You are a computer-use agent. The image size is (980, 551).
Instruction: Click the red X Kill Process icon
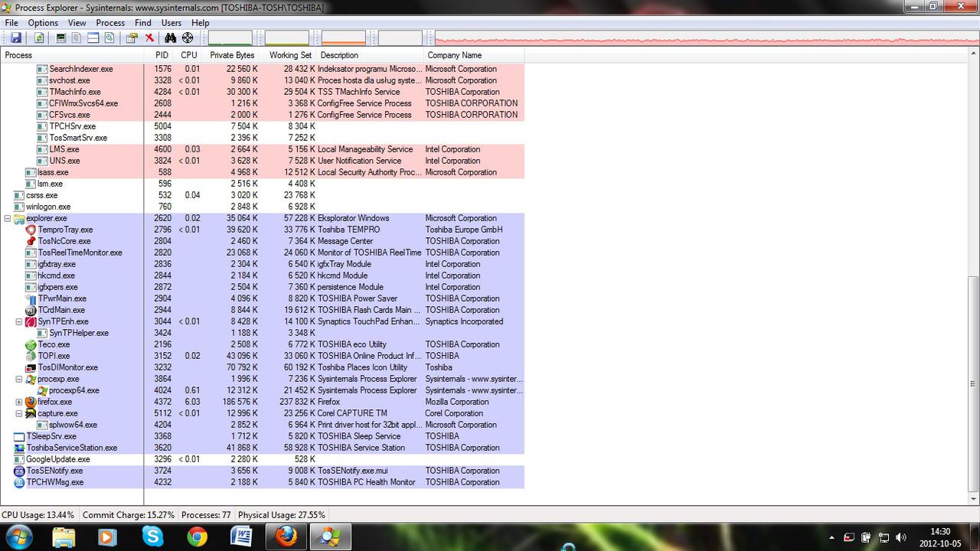point(149,37)
